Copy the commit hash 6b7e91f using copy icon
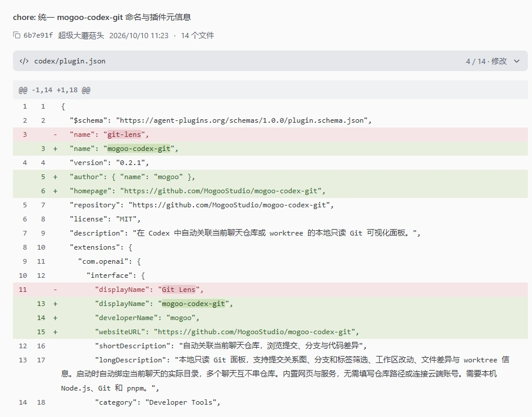Image resolution: width=532 pixels, height=417 pixels. pyautogui.click(x=16, y=35)
